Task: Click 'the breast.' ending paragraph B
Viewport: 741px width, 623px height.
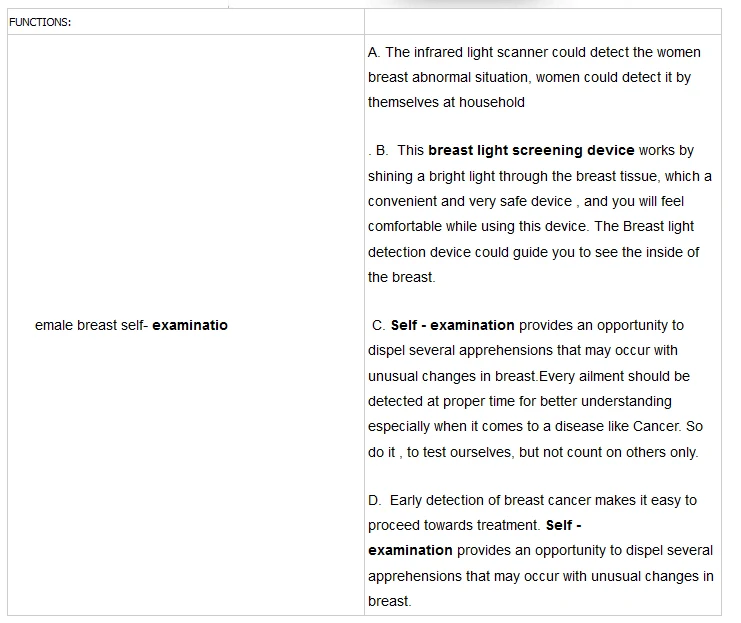Action: click(401, 277)
